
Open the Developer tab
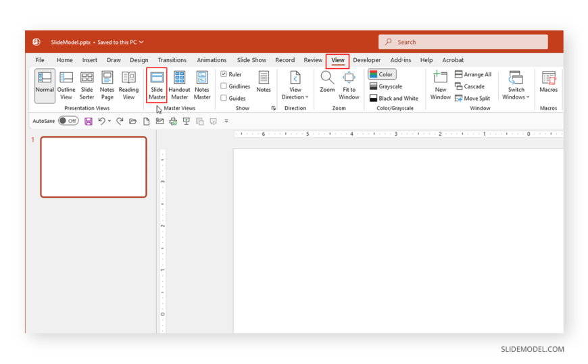tap(367, 60)
